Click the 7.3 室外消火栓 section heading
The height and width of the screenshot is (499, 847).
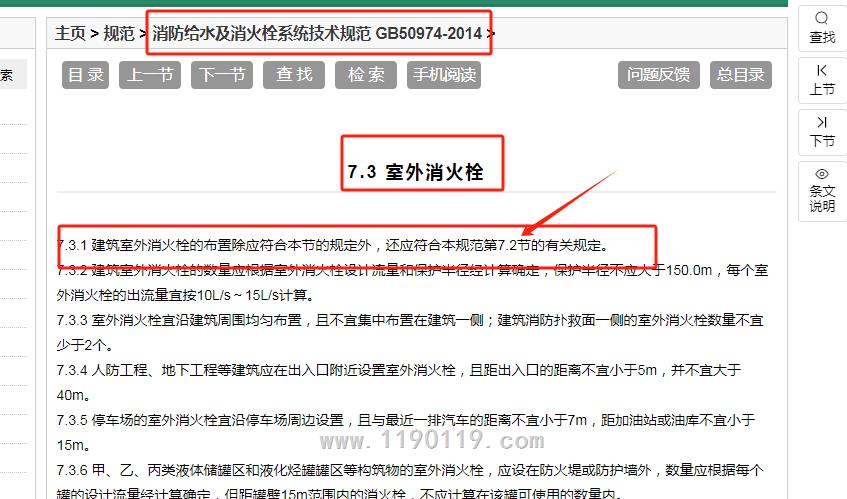[415, 172]
